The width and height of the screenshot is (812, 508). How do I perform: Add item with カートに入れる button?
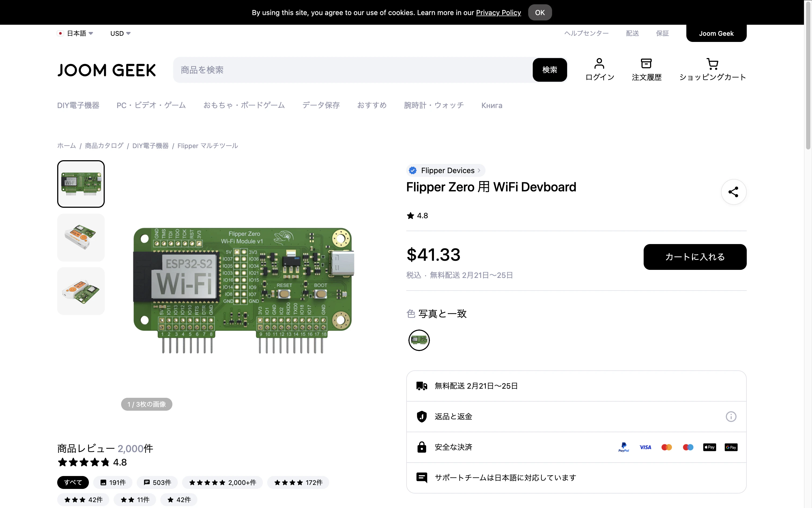click(x=695, y=257)
